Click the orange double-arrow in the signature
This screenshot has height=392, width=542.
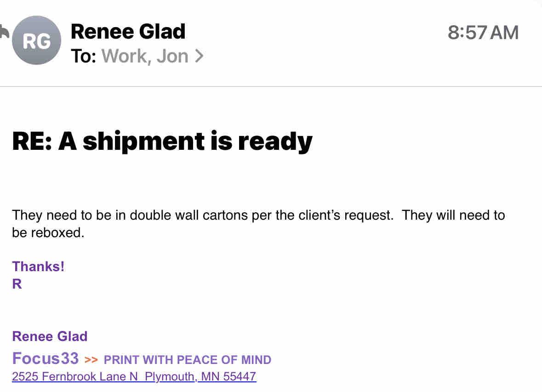91,359
